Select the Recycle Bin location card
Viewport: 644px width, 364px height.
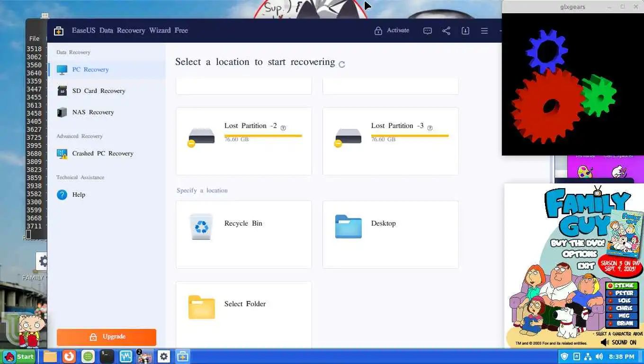click(244, 235)
